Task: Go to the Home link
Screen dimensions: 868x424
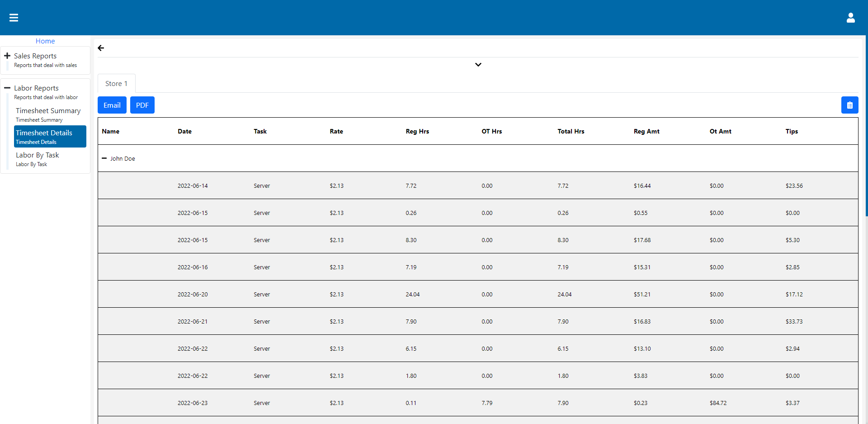Action: pos(45,41)
